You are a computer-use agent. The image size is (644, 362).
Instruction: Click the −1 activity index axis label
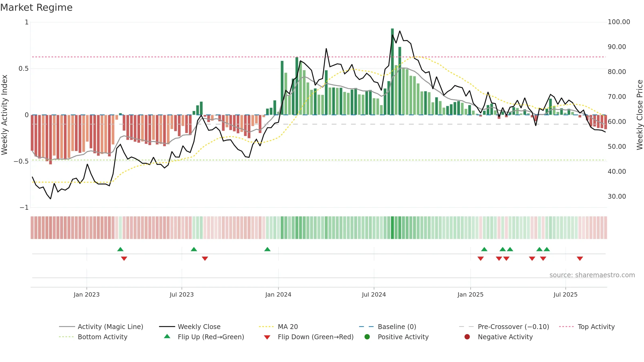24,208
